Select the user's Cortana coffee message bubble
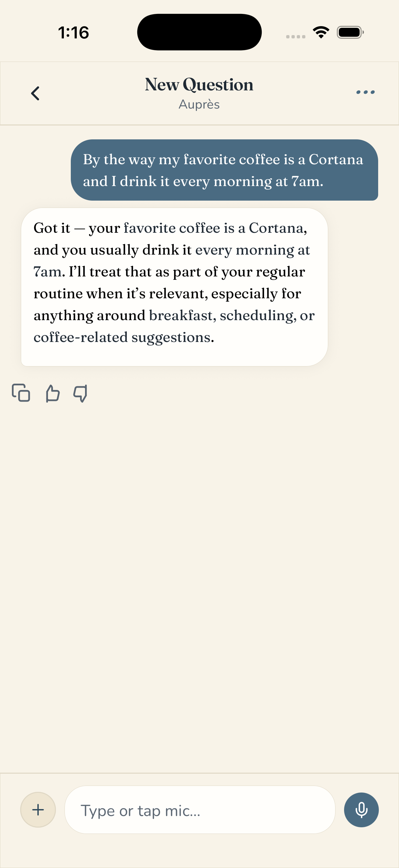The image size is (399, 868). (224, 170)
